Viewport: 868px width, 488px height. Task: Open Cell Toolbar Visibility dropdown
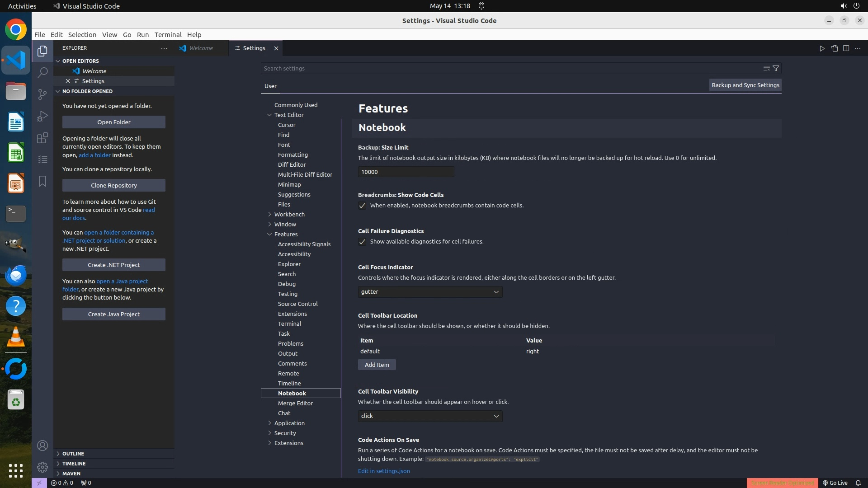click(x=430, y=416)
